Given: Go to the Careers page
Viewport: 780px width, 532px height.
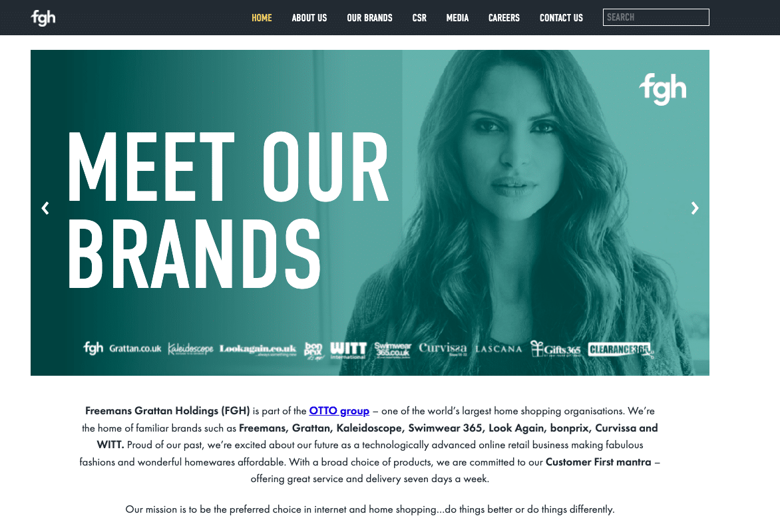Looking at the screenshot, I should coord(504,18).
